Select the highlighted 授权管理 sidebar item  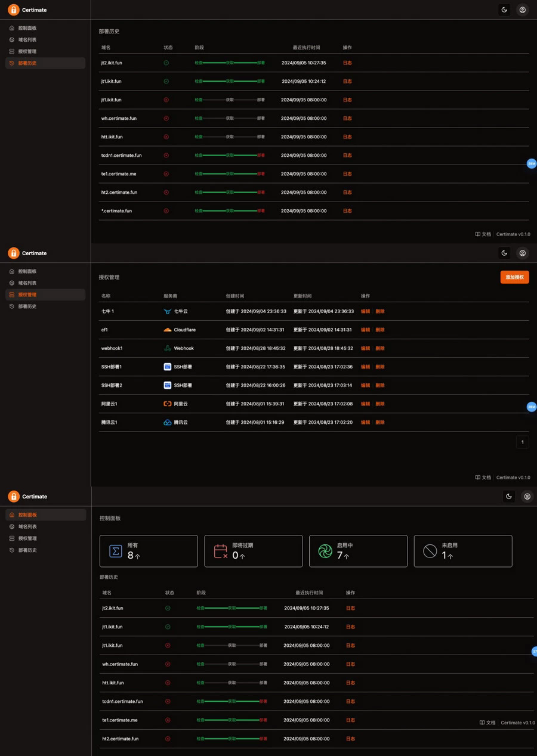click(x=45, y=295)
